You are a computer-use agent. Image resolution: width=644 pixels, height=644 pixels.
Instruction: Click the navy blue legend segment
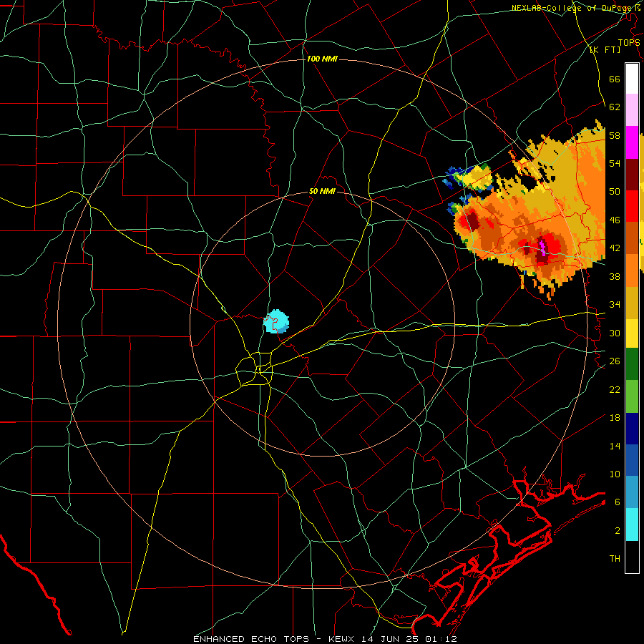pyautogui.click(x=632, y=429)
